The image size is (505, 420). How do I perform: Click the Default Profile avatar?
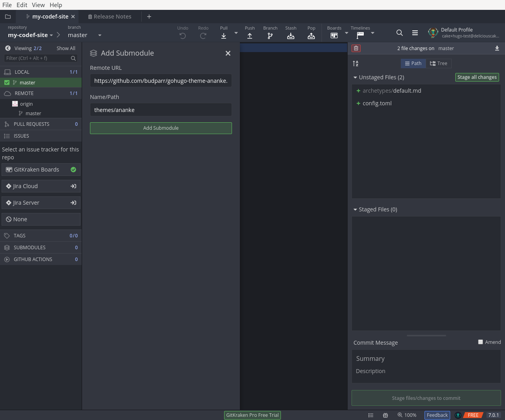(433, 33)
